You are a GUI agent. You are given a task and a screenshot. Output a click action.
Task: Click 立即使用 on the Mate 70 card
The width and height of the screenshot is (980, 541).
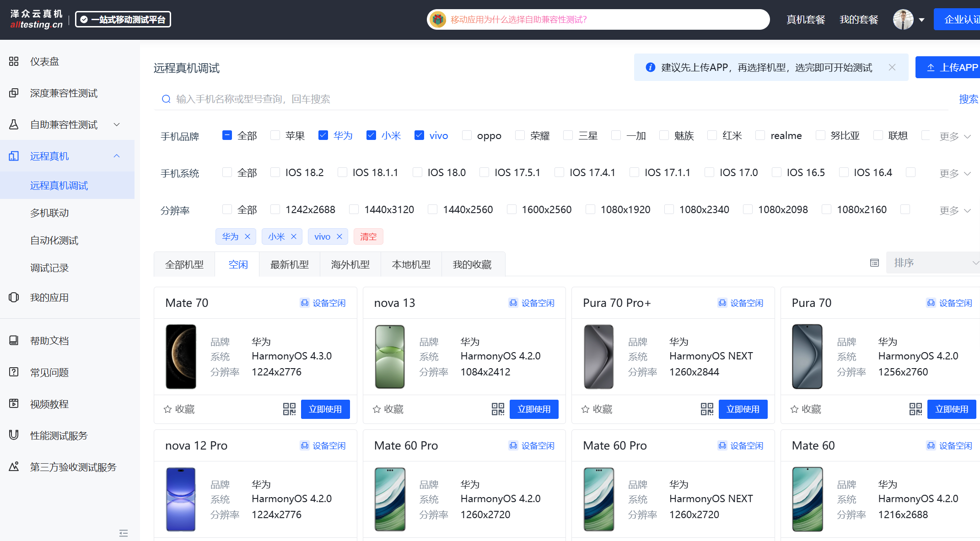(x=325, y=409)
